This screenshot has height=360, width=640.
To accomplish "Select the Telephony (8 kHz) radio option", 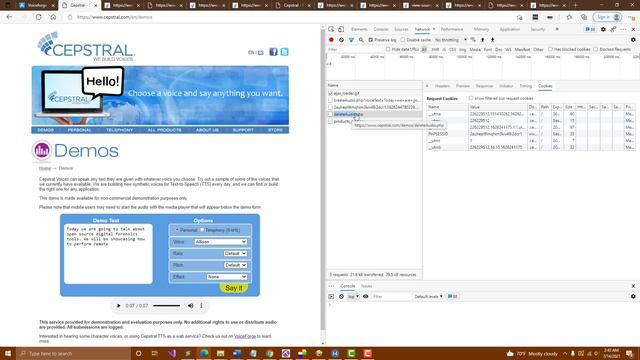I will coord(202,230).
